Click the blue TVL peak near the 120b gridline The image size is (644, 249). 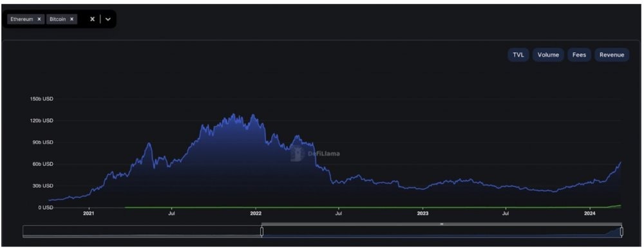point(233,115)
